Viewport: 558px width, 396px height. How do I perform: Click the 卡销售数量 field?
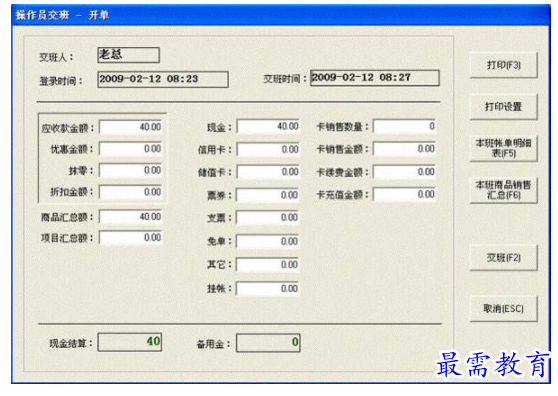pyautogui.click(x=404, y=126)
